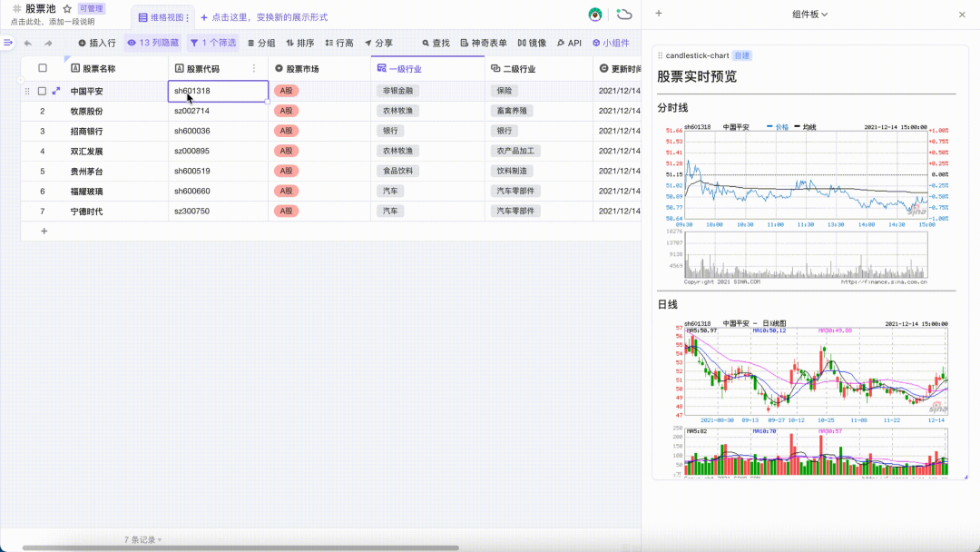This screenshot has height=552, width=980.
Task: Collapse the left sidebar with the toggle icon
Action: click(8, 42)
